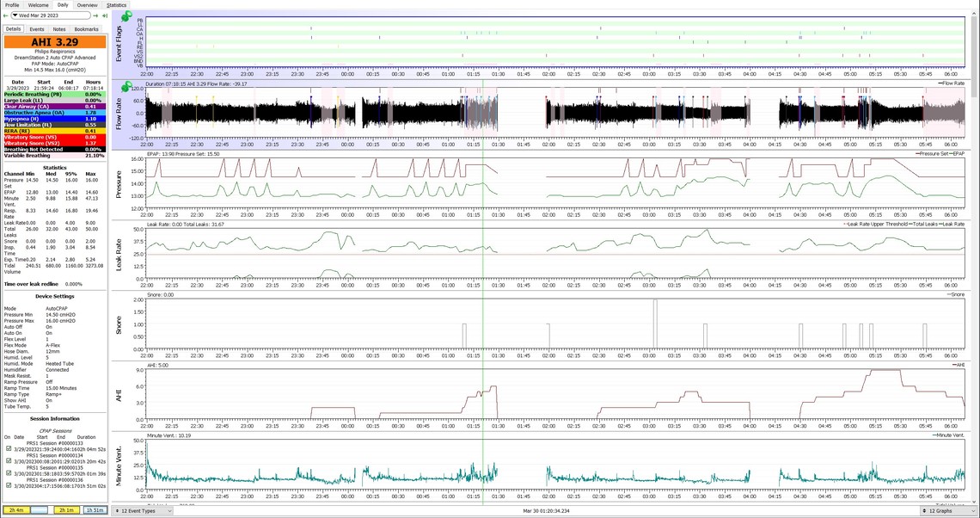Image resolution: width=980 pixels, height=518 pixels.
Task: Click the status time Mar 30 01:20:34.234
Action: click(x=547, y=511)
